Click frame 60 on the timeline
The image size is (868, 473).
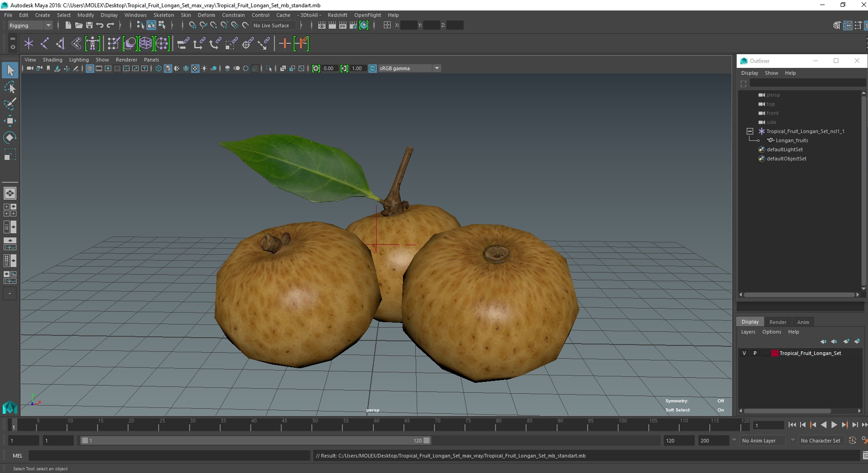coord(376,425)
